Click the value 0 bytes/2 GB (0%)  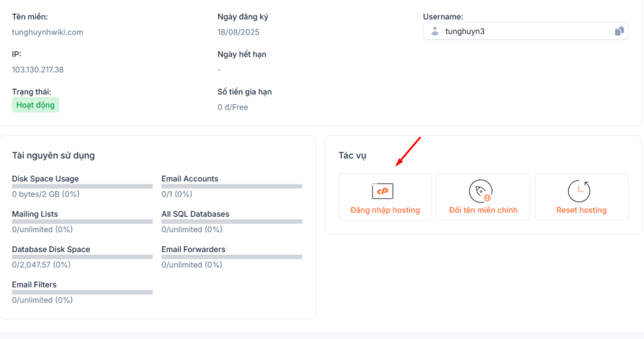click(x=45, y=194)
